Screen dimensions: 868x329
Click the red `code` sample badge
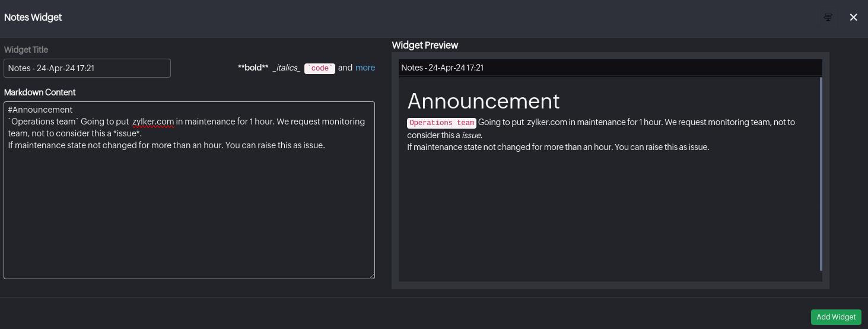pyautogui.click(x=320, y=69)
